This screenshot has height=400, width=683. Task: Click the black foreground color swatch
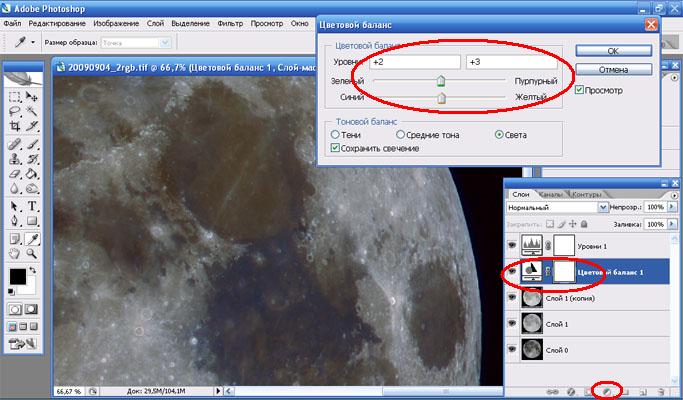(x=18, y=277)
